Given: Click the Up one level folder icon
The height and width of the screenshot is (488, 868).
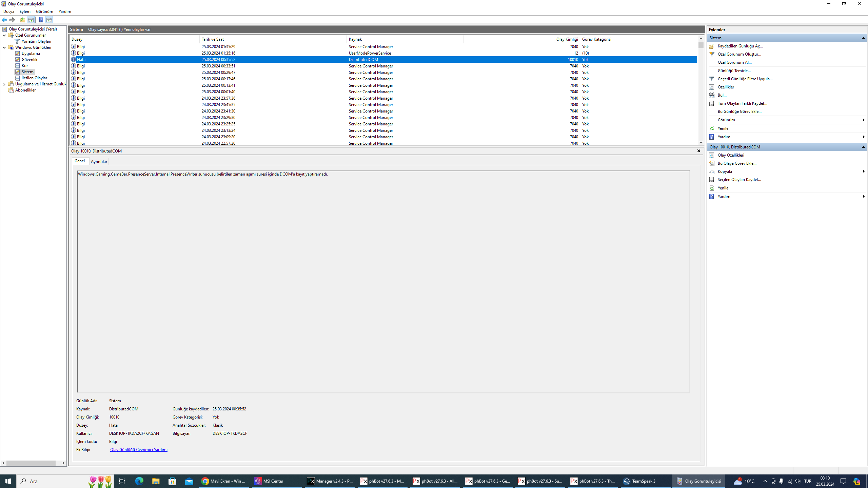Looking at the screenshot, I should click(x=23, y=20).
